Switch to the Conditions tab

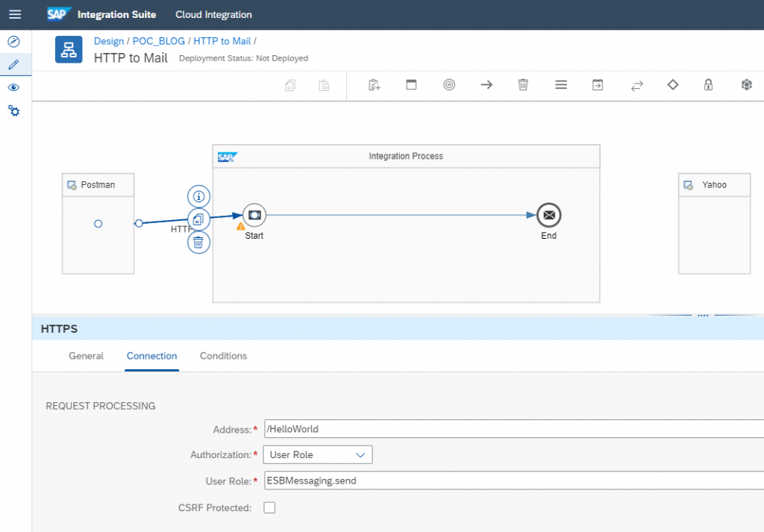(223, 356)
